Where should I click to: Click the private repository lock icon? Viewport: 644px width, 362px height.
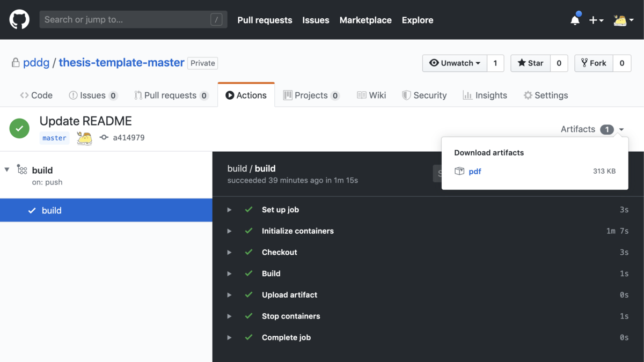16,63
